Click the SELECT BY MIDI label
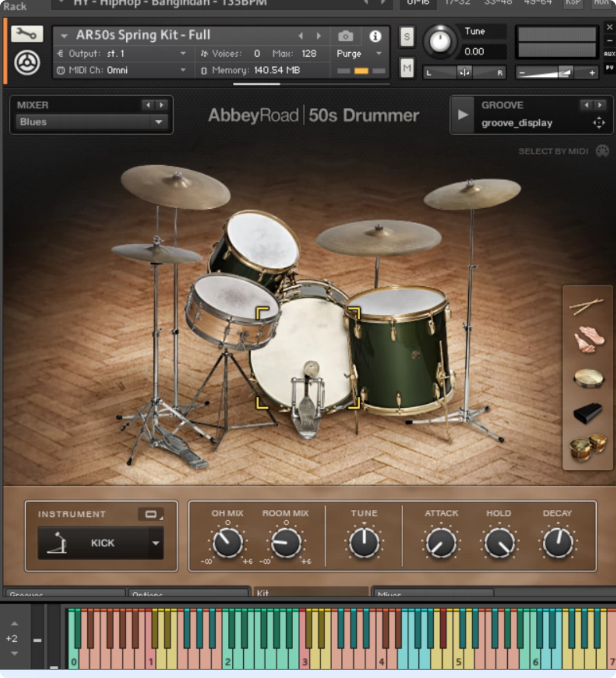 point(553,151)
